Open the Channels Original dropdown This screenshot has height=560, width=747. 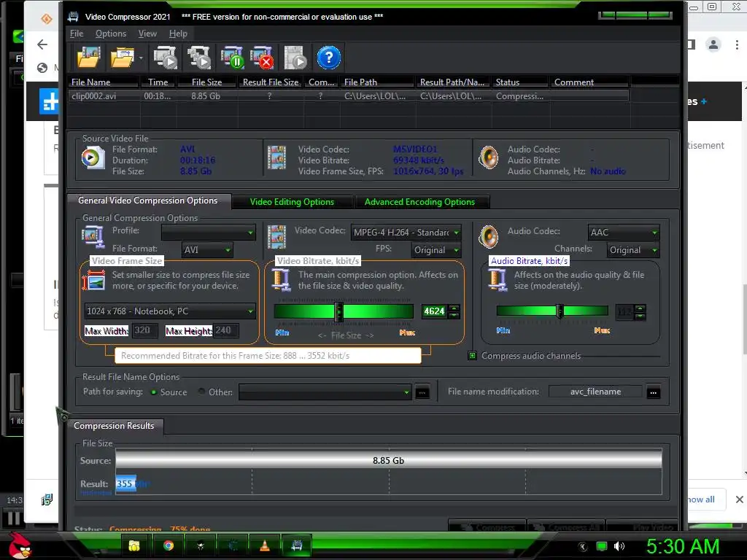(x=633, y=250)
